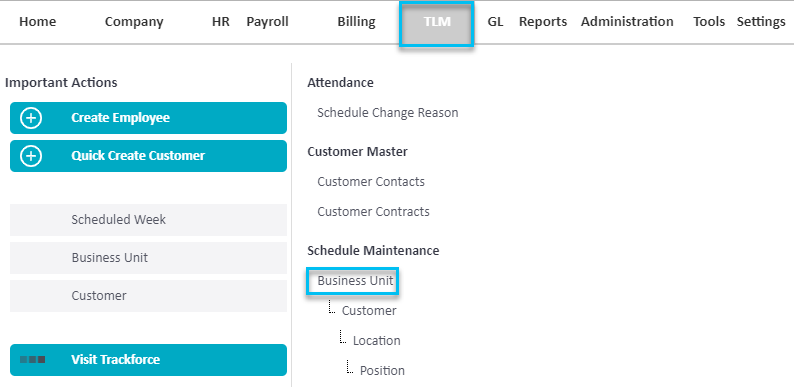794x387 pixels.
Task: Click the Customer shortcut in Important Actions
Action: (x=148, y=296)
